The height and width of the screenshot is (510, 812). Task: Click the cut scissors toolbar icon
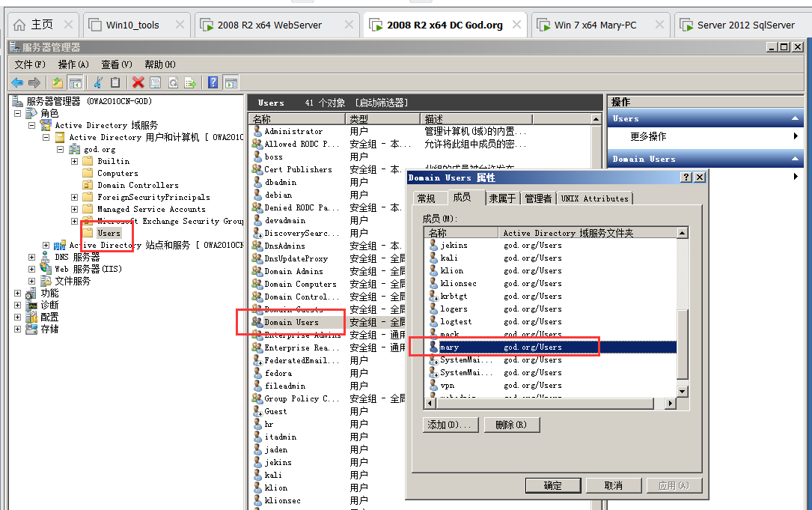pos(97,82)
